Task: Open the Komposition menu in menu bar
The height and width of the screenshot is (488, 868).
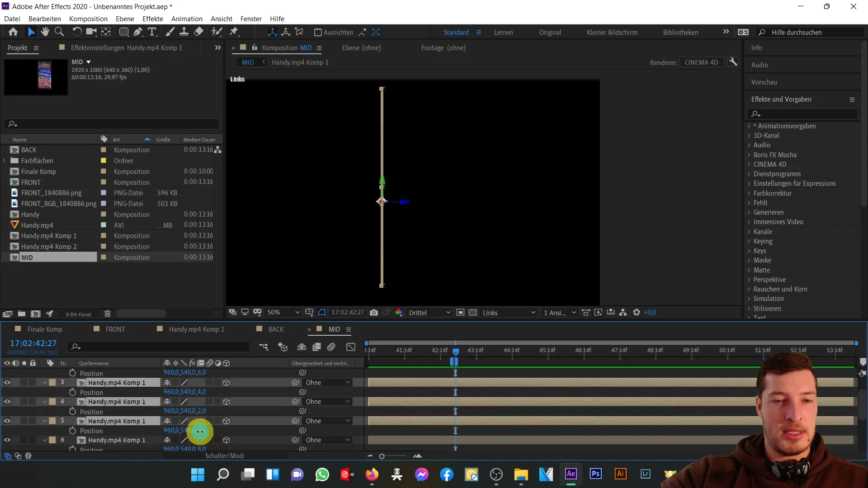Action: [88, 19]
